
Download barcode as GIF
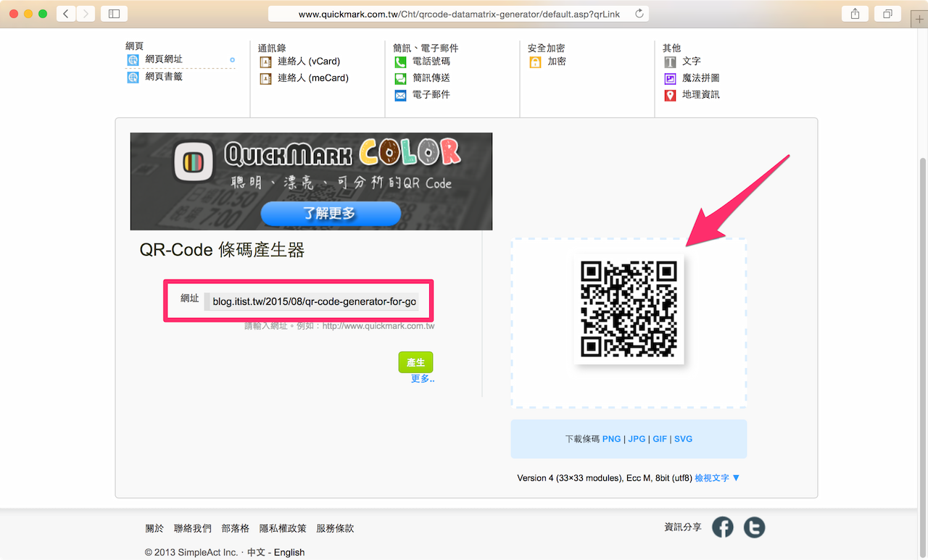[x=660, y=439]
